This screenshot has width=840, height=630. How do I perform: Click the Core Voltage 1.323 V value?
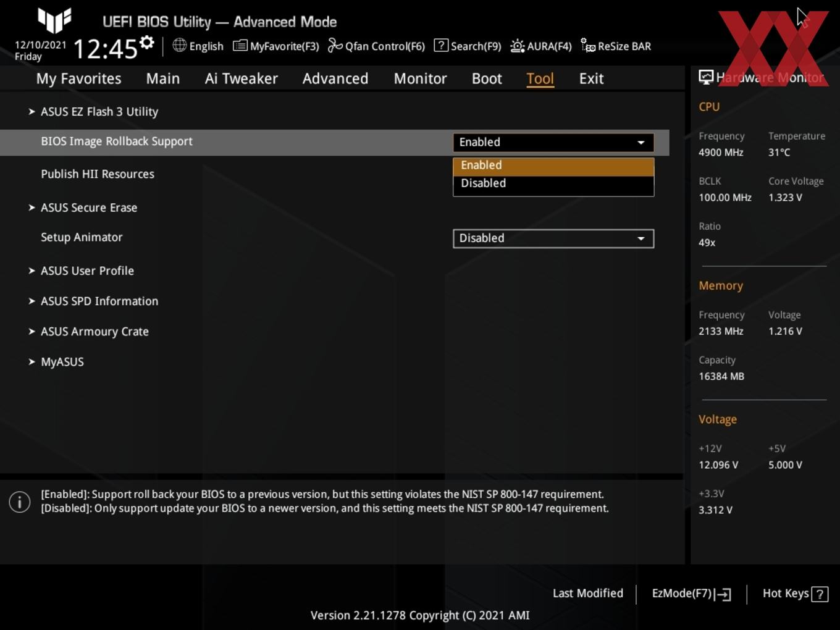tap(785, 198)
